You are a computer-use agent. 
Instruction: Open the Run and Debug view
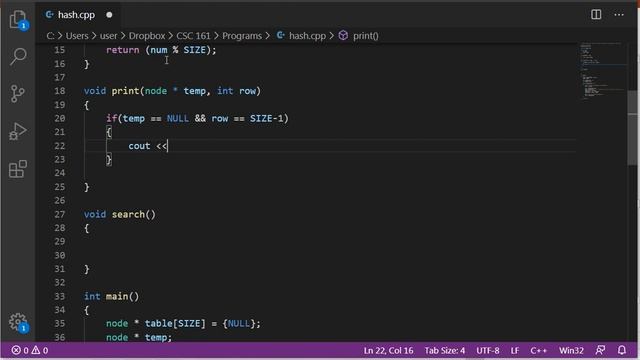(x=18, y=131)
